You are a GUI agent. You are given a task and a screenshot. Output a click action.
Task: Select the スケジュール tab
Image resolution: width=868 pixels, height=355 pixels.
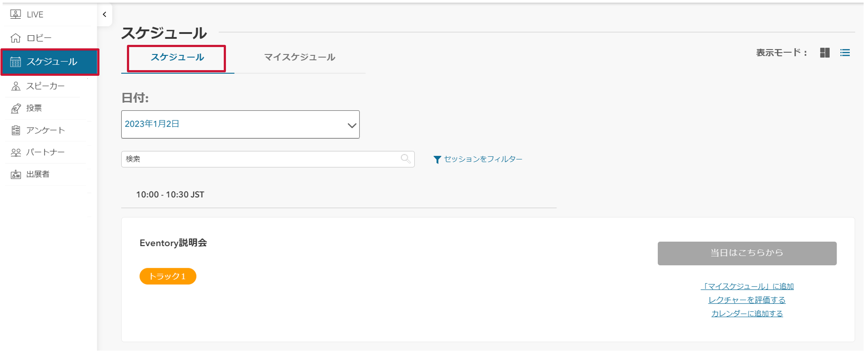[x=177, y=57]
